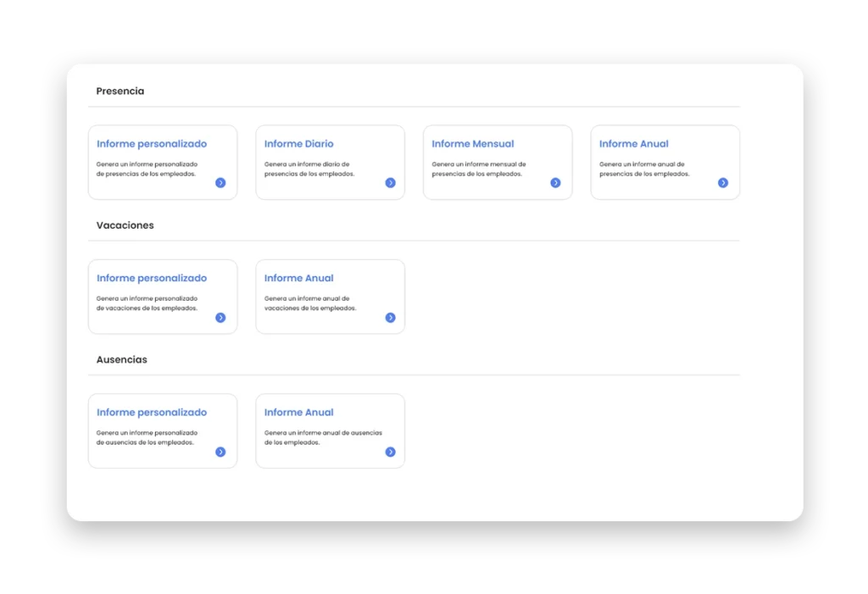The image size is (868, 594).
Task: Select Informe Anual title under Ausencias
Action: pos(298,413)
